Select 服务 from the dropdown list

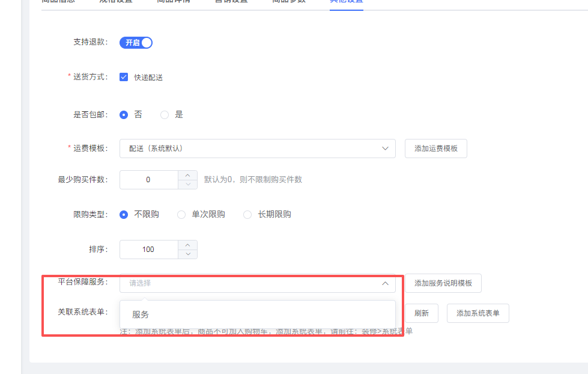(x=141, y=314)
